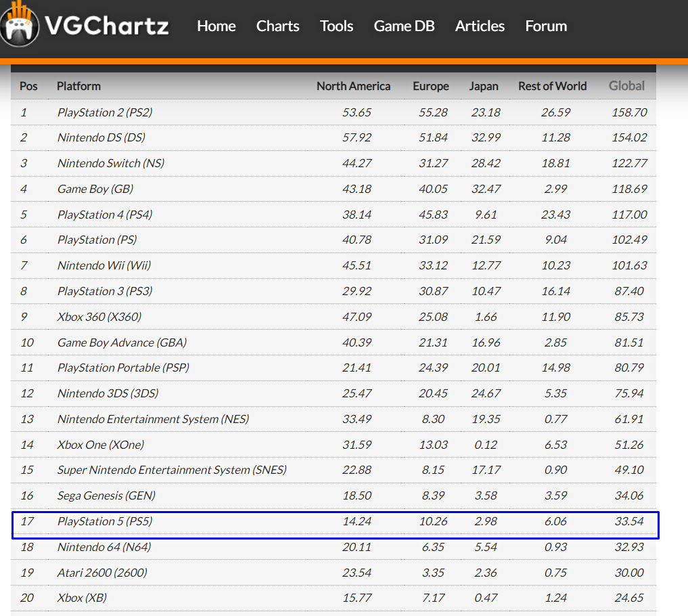Click the VGChartz site name
688x616 pixels.
[107, 26]
